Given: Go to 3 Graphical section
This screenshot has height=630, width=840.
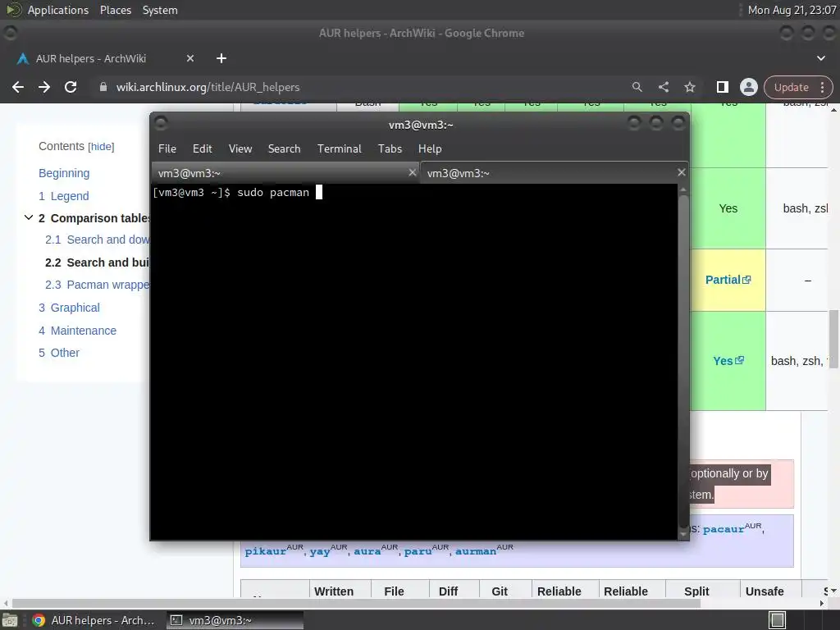Looking at the screenshot, I should coord(69,308).
